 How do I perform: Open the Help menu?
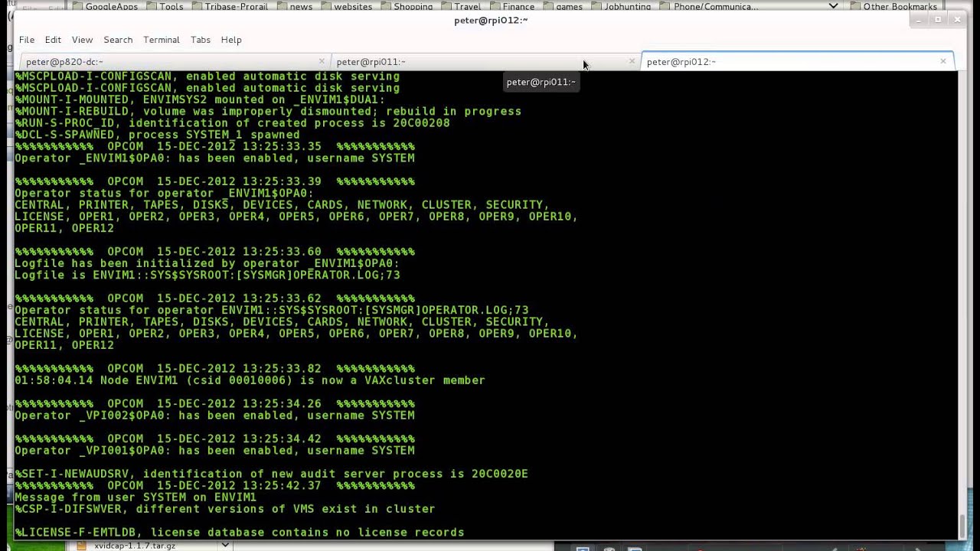coord(231,40)
